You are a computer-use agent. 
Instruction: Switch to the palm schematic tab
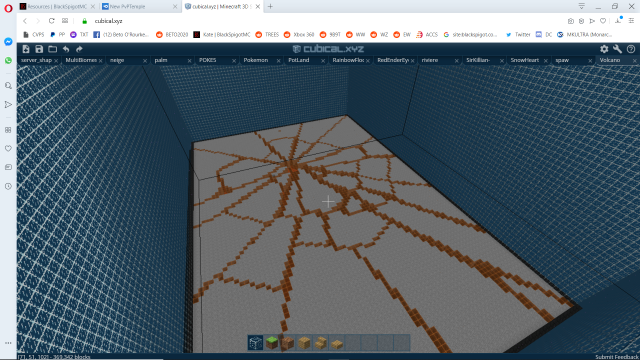[x=161, y=60]
